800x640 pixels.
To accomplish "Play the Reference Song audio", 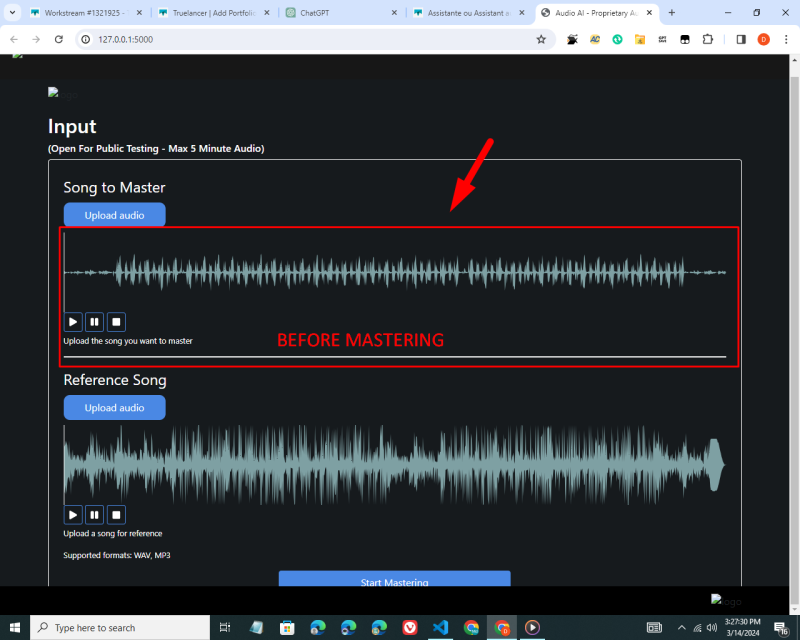I will 73,515.
